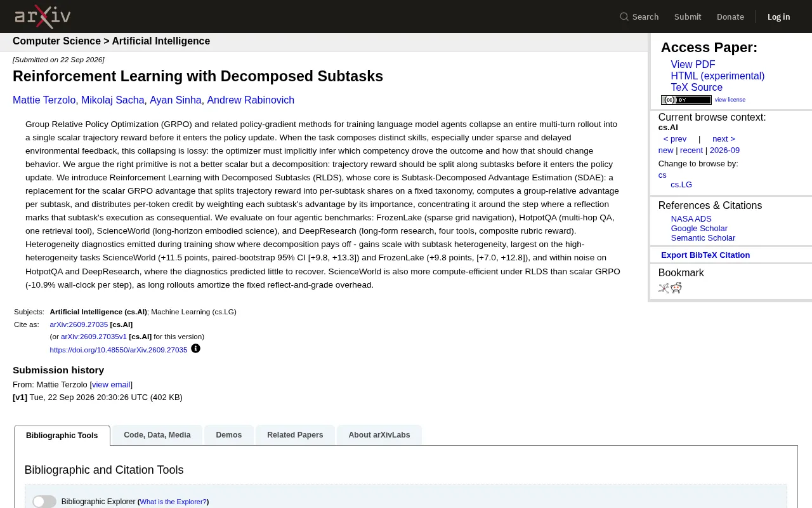Click the DOI info icon
812x508 pixels.
coord(195,349)
